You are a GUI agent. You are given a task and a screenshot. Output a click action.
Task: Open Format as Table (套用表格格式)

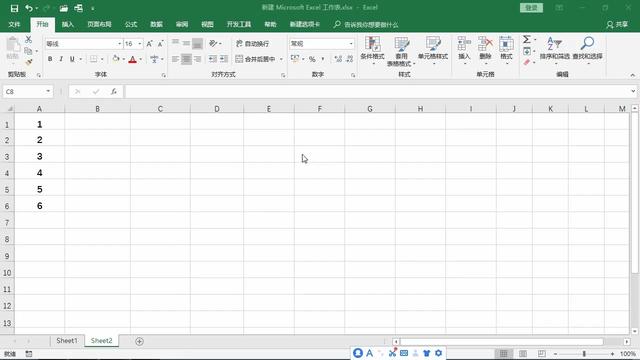click(x=401, y=51)
